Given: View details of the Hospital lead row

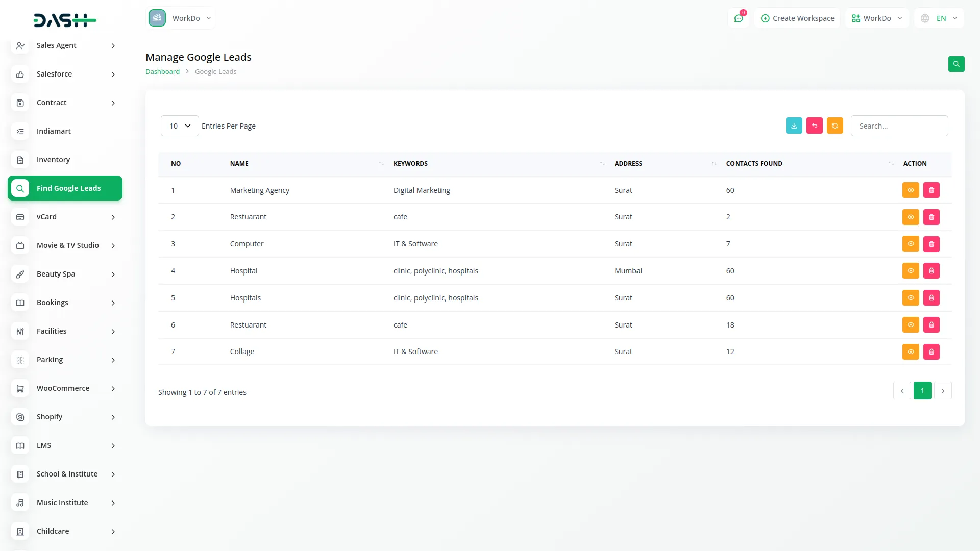Looking at the screenshot, I should 911,270.
